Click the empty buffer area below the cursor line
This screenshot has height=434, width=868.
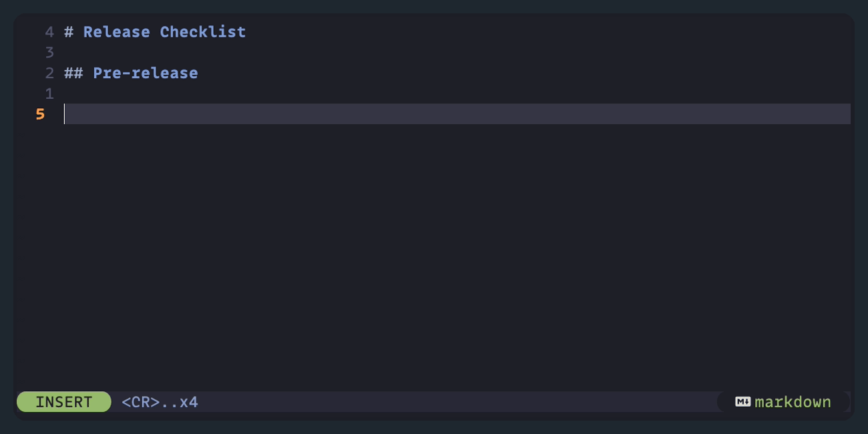point(434,254)
